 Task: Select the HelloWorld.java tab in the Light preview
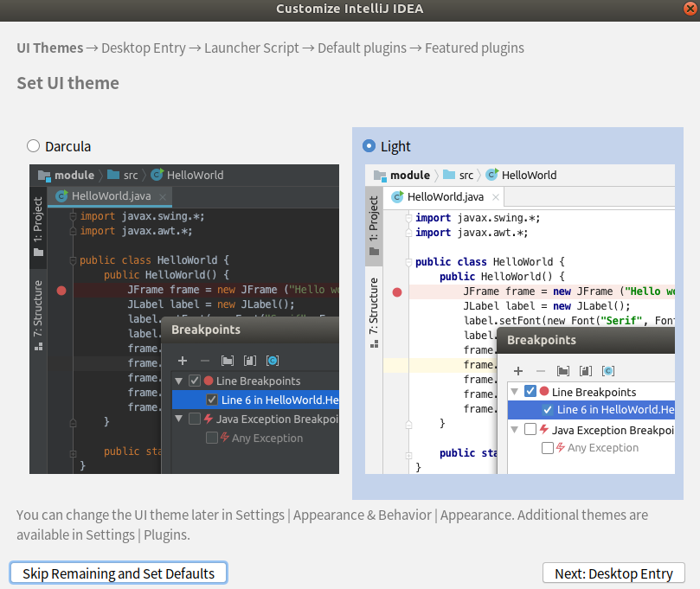click(x=444, y=197)
